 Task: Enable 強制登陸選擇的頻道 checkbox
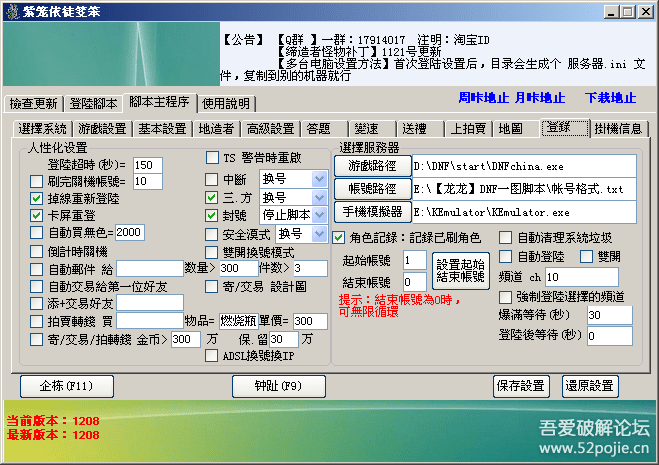505,297
